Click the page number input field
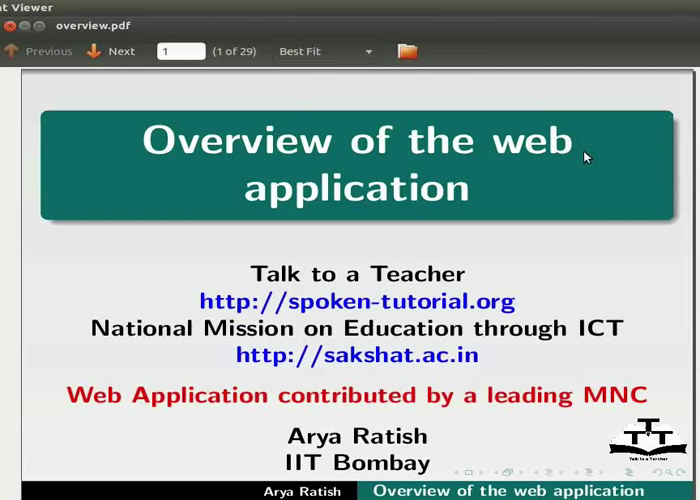Image resolution: width=700 pixels, height=500 pixels. [181, 51]
